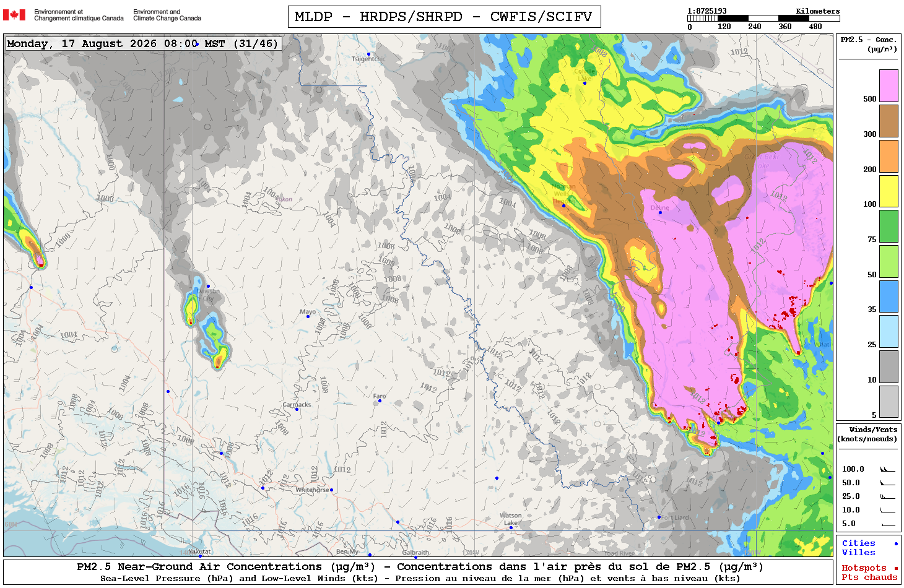904x588 pixels.
Task: Click the red Hotspots legend marker
Action: 895,568
